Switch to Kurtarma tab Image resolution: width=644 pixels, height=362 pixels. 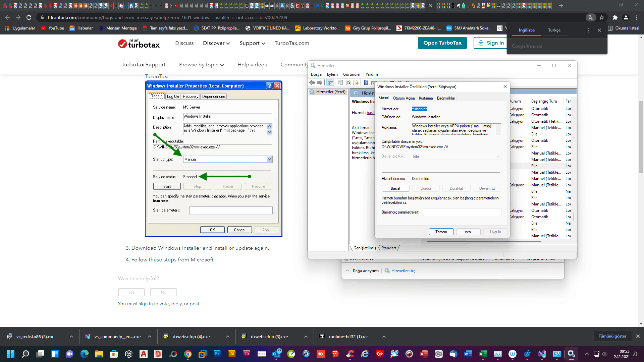click(x=426, y=98)
